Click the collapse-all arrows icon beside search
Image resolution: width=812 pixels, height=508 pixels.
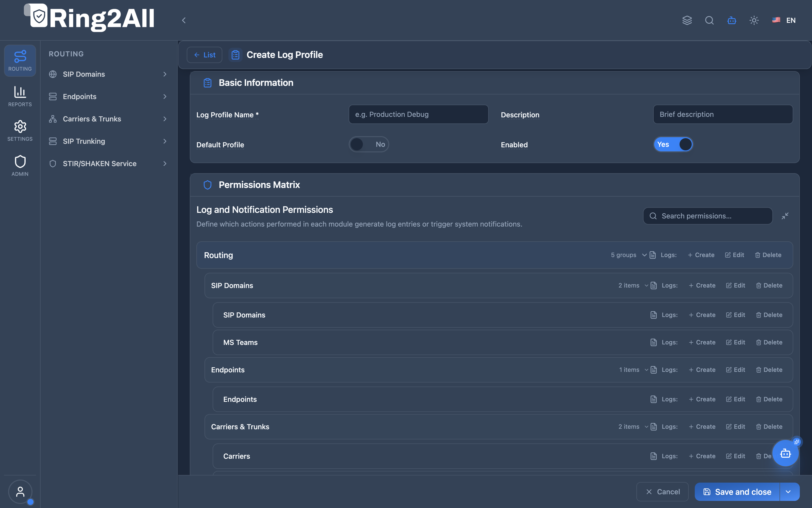pyautogui.click(x=785, y=216)
